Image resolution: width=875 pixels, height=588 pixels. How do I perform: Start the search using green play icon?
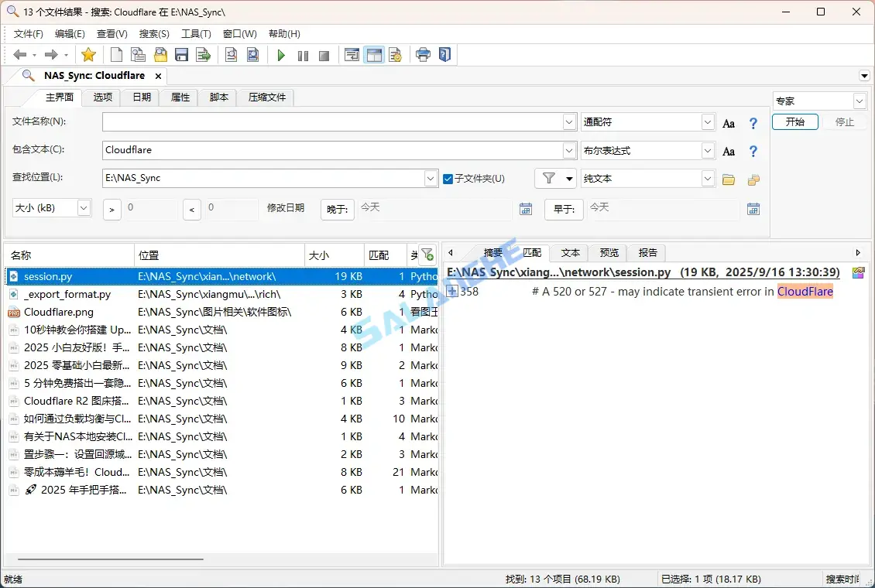point(281,54)
